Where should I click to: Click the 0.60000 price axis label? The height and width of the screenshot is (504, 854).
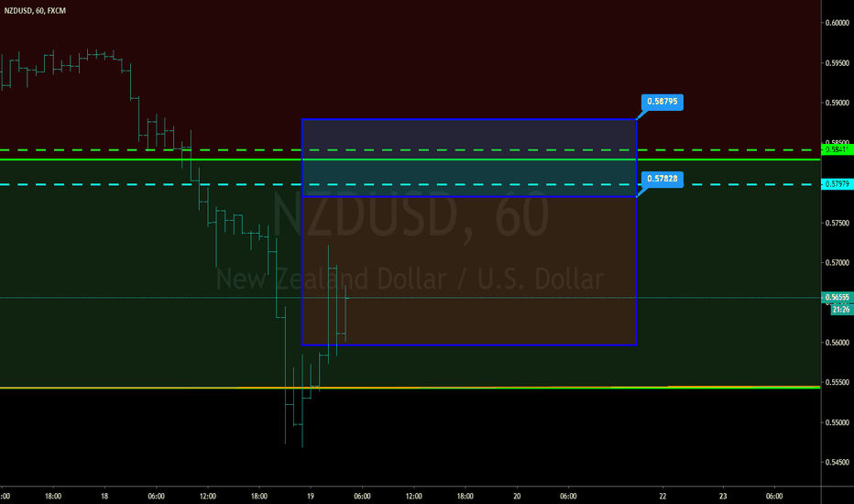[838, 23]
